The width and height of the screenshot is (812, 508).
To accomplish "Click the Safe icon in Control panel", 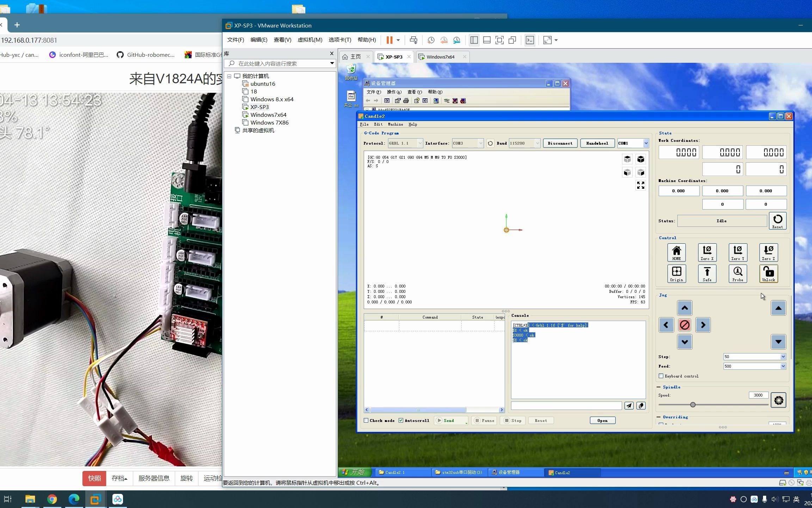I will pos(707,273).
